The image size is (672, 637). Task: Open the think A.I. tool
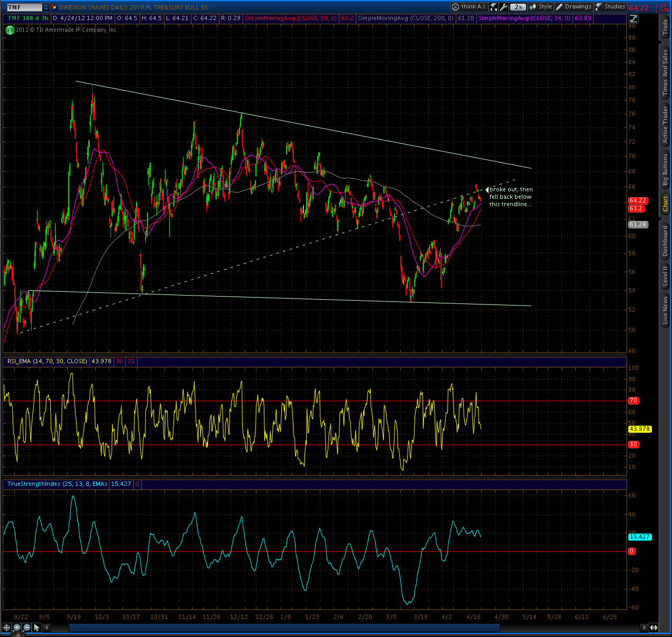(468, 7)
